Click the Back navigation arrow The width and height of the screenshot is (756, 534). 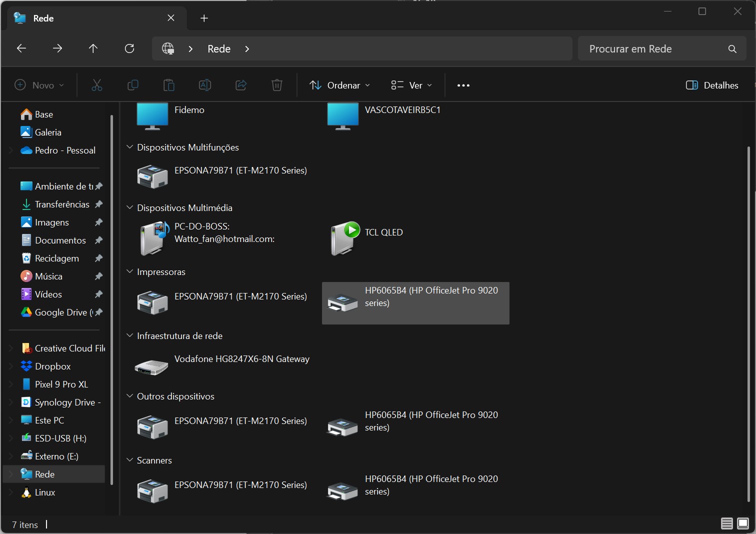click(x=21, y=48)
